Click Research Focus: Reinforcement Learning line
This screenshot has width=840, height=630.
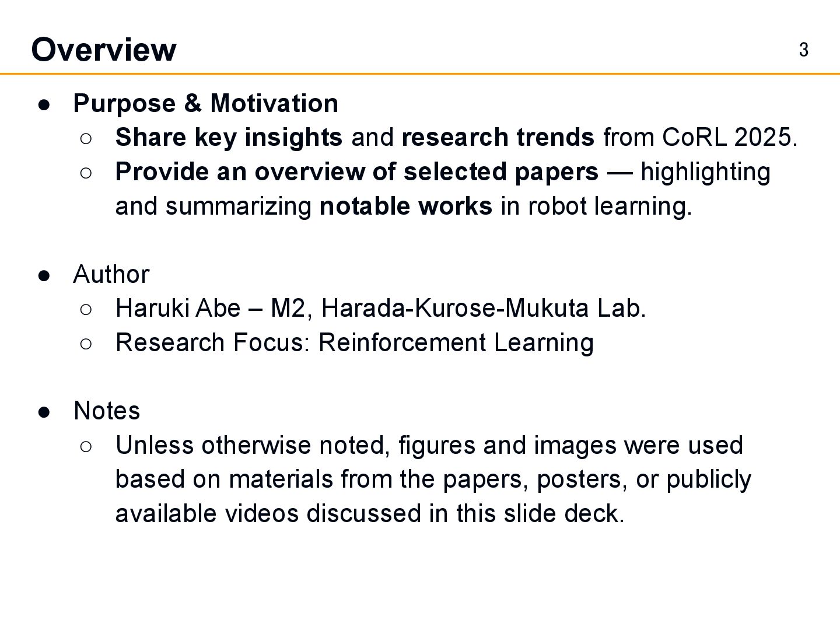[355, 343]
